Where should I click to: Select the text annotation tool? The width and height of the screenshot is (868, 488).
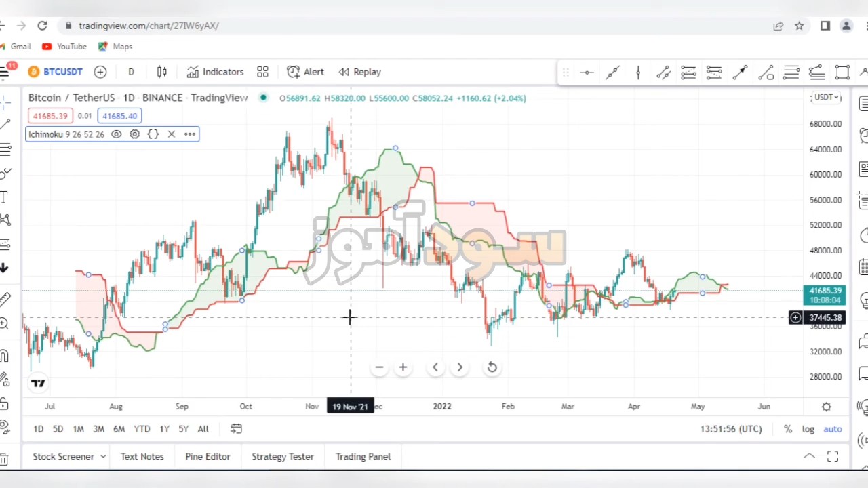(x=4, y=197)
